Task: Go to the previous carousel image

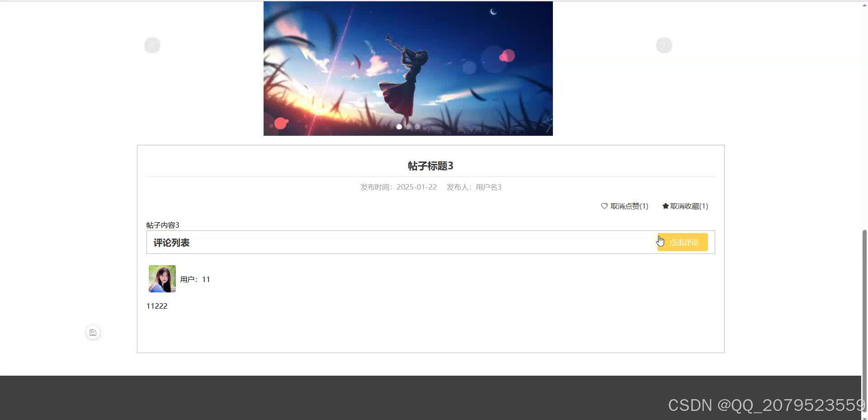Action: click(x=152, y=45)
